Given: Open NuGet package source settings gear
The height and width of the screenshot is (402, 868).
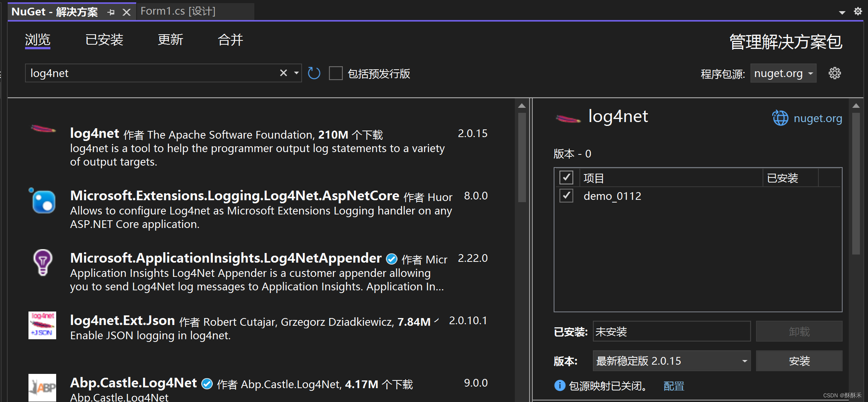Looking at the screenshot, I should click(834, 73).
